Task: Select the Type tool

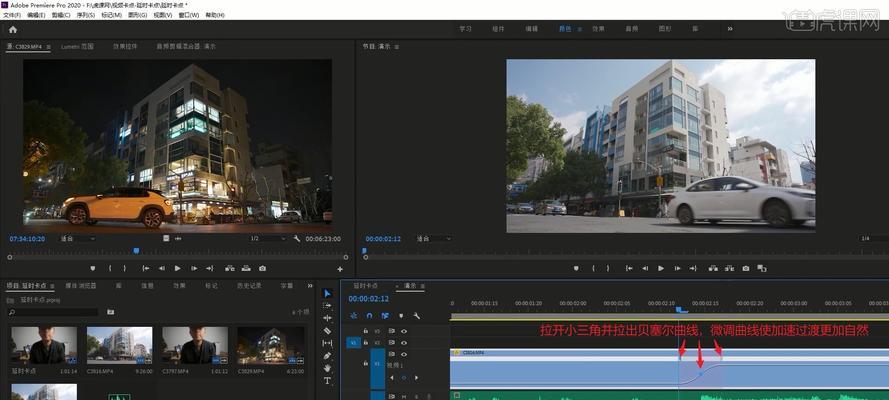Action: pyautogui.click(x=327, y=381)
